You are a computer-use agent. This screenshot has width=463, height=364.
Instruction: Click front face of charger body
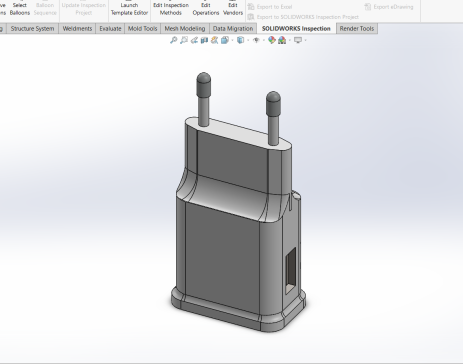click(x=222, y=257)
